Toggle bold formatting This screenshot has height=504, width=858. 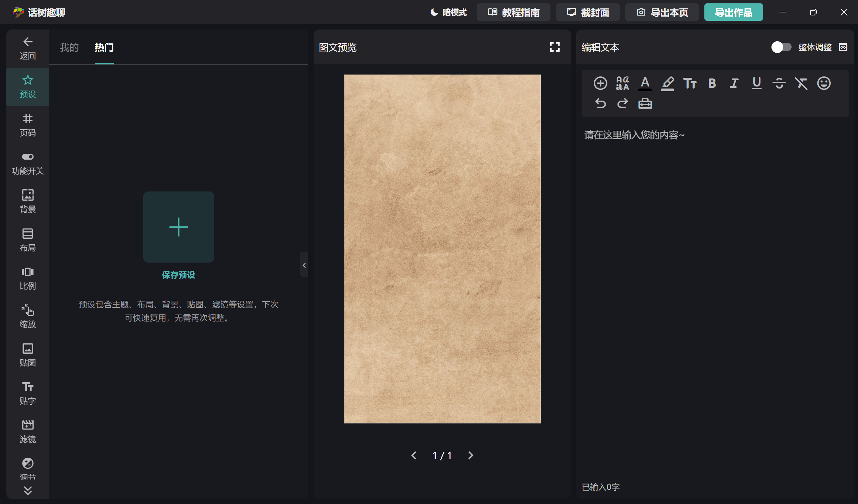712,83
